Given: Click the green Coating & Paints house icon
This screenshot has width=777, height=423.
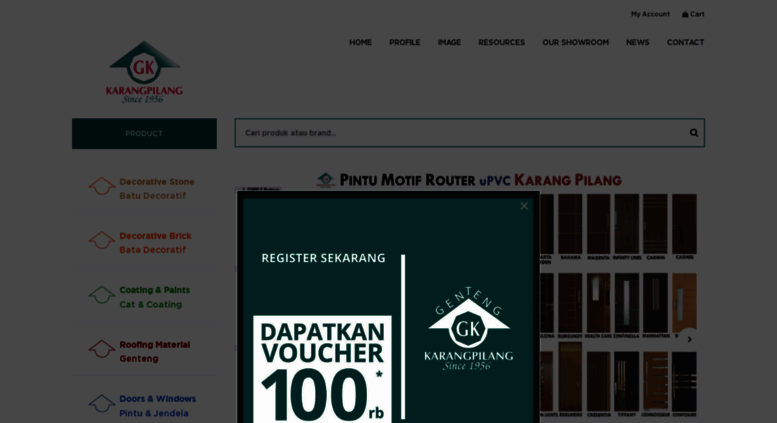Looking at the screenshot, I should coord(102,295).
